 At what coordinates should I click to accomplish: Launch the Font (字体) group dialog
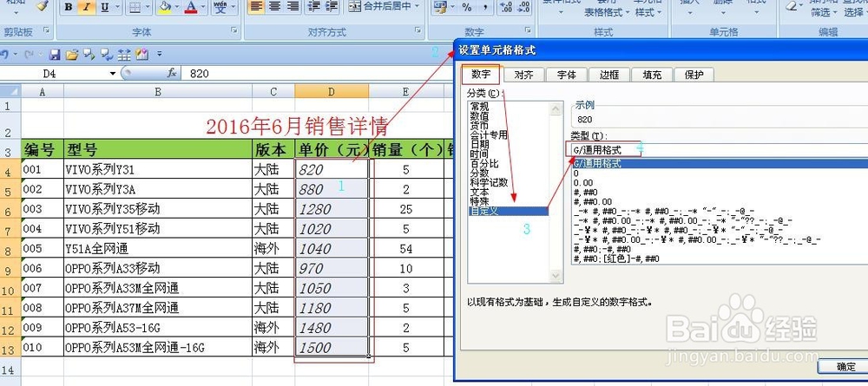[x=234, y=30]
